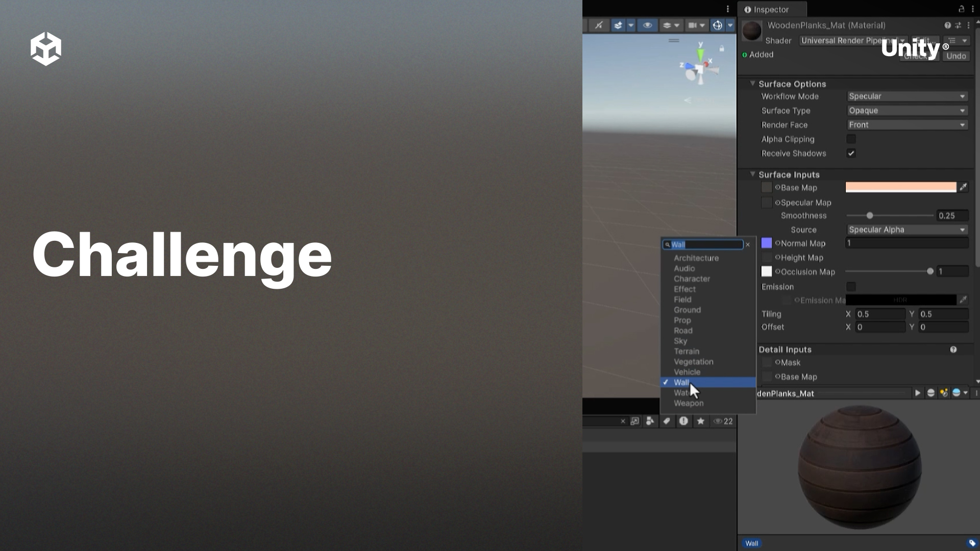Viewport: 980px width, 551px height.
Task: Clear the Wall search field with the X
Action: 747,244
